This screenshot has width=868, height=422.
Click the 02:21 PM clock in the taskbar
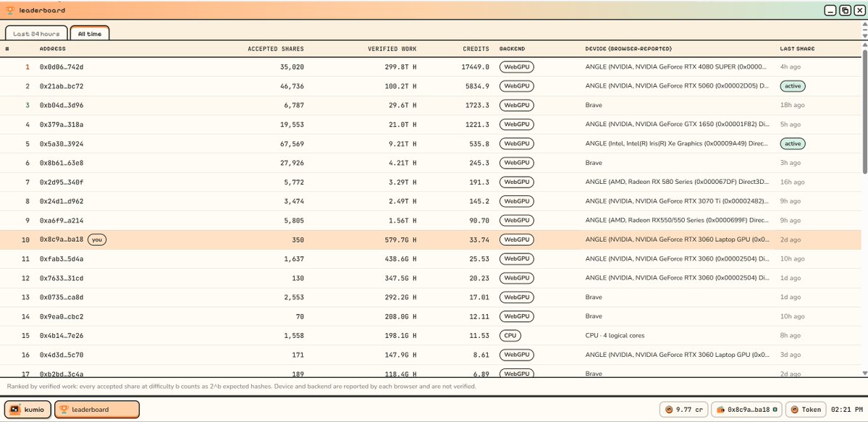click(847, 410)
